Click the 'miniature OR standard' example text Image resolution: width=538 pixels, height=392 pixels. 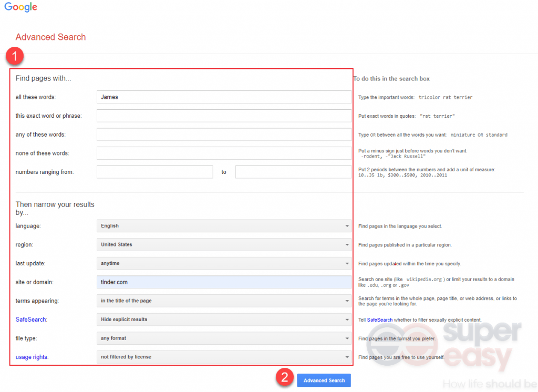coord(479,135)
